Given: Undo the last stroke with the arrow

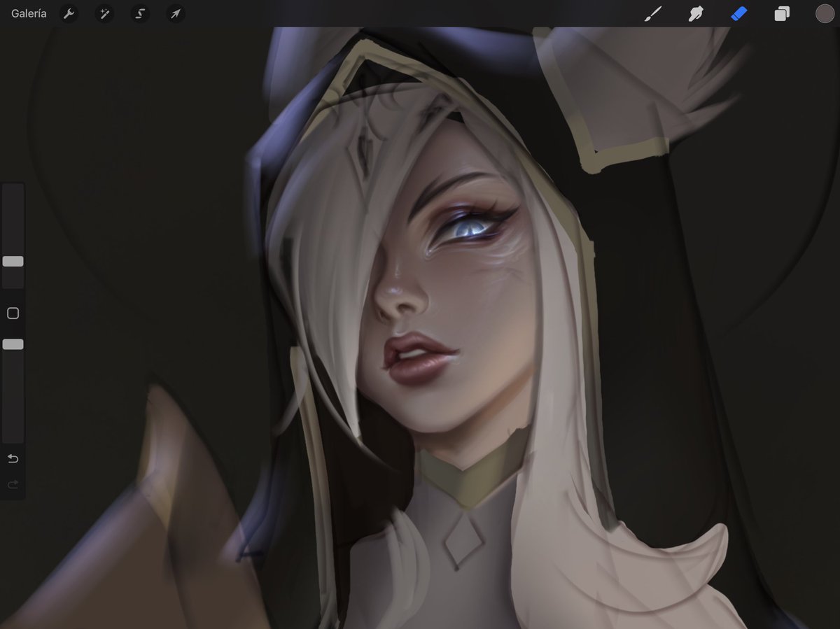Looking at the screenshot, I should [13, 459].
